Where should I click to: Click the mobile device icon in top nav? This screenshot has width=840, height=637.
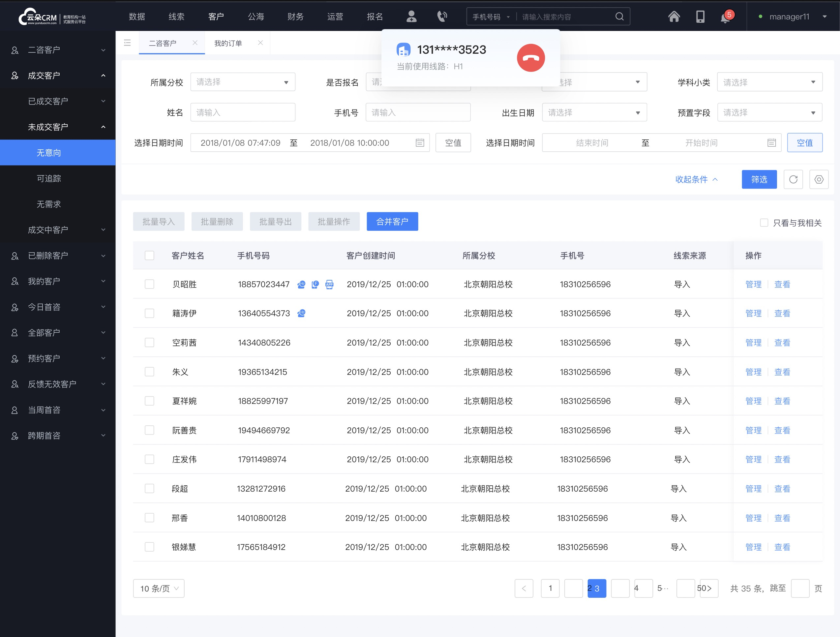[x=700, y=17]
